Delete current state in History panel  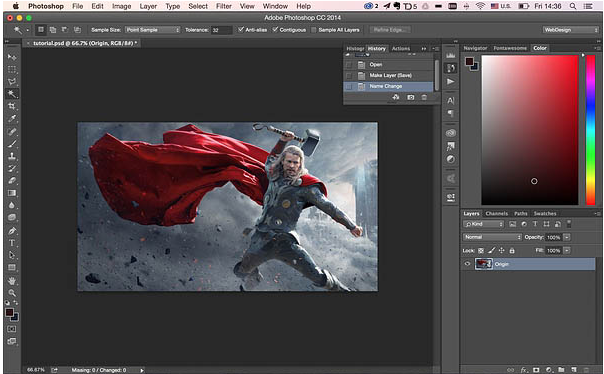pos(424,97)
